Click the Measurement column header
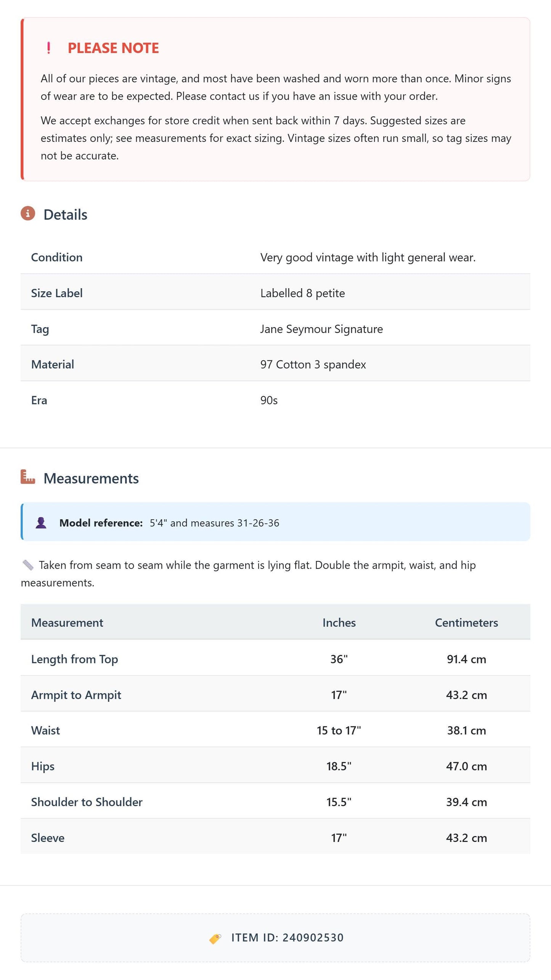Image resolution: width=551 pixels, height=980 pixels. (67, 623)
